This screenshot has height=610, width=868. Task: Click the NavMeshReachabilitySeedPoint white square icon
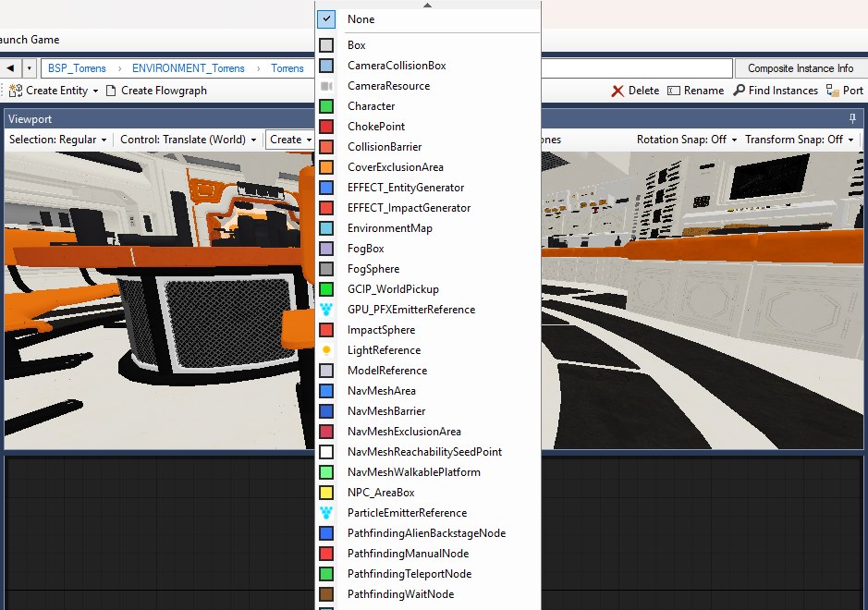(326, 452)
